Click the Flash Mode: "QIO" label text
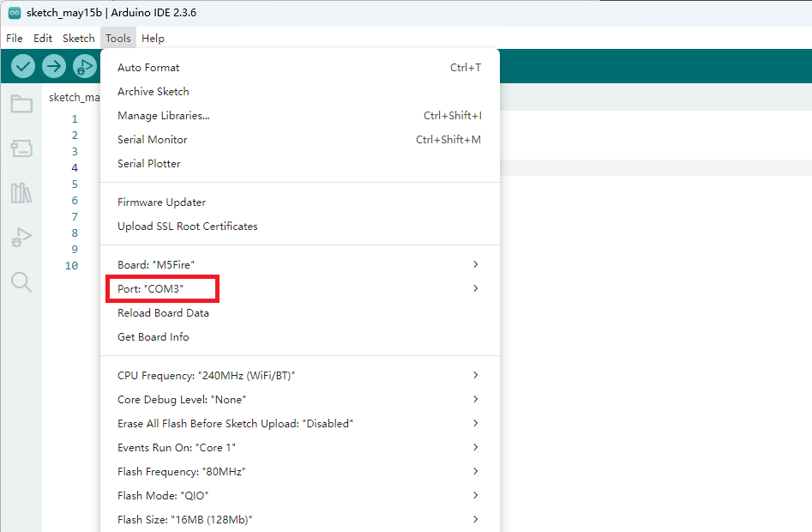812x532 pixels. point(163,496)
